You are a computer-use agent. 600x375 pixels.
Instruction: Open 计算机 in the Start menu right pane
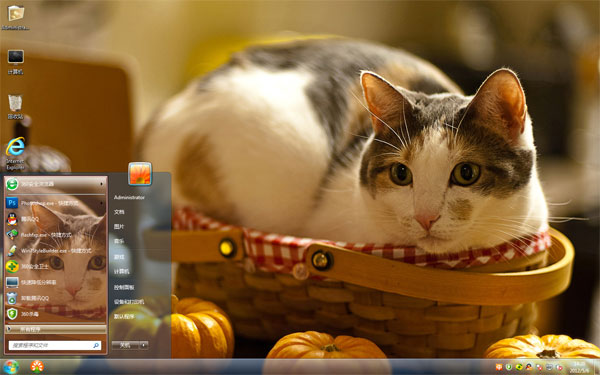[122, 272]
